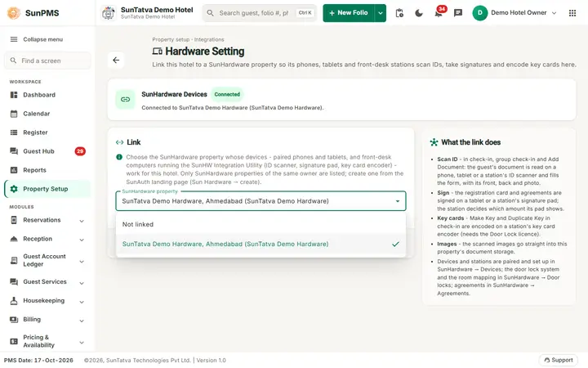Open the clipboard clock icon in top bar
Image resolution: width=588 pixels, height=368 pixels.
point(399,13)
